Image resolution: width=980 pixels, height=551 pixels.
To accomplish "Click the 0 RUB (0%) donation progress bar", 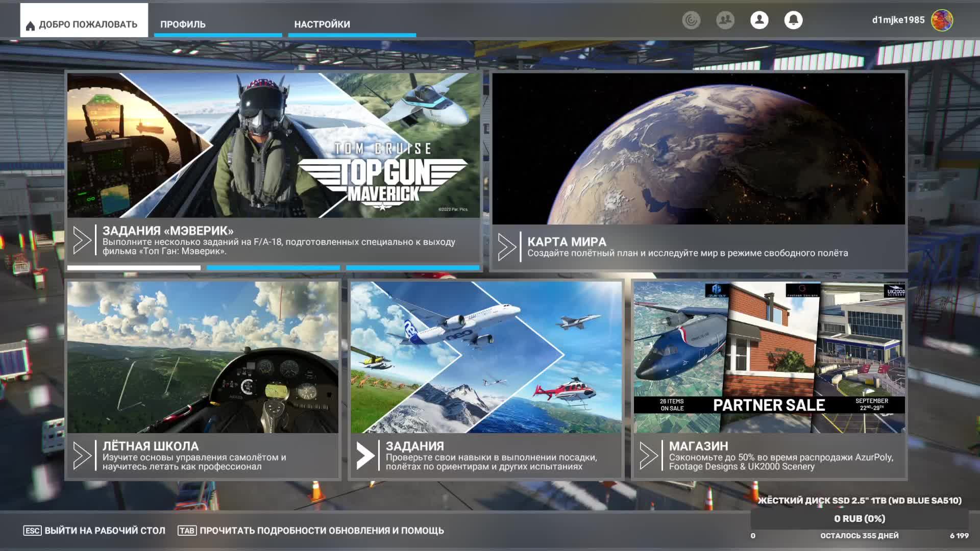I will (x=860, y=519).
